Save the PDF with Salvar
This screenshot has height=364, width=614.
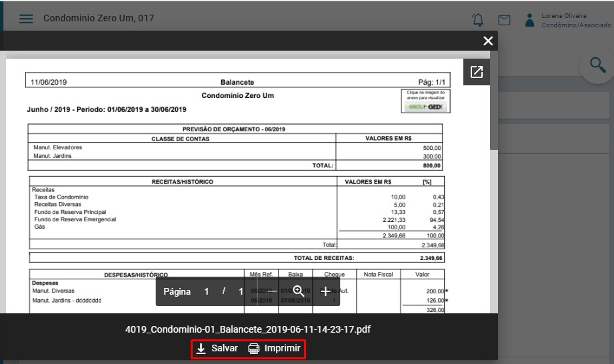pyautogui.click(x=217, y=349)
